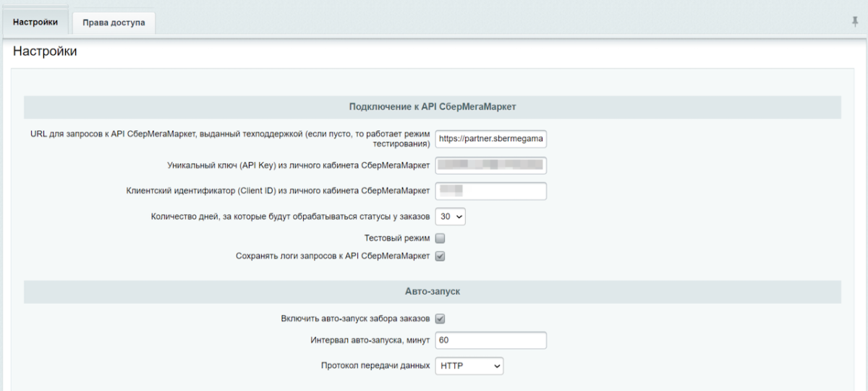Viewport: 868px width, 391px height.
Task: Toggle Включить авто-запуск забора заказов checkbox
Action: pos(440,318)
